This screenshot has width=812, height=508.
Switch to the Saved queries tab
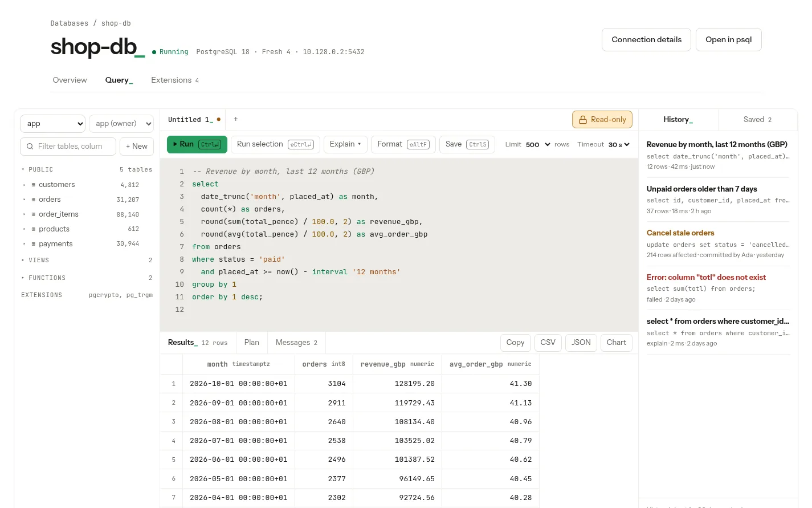pyautogui.click(x=757, y=120)
